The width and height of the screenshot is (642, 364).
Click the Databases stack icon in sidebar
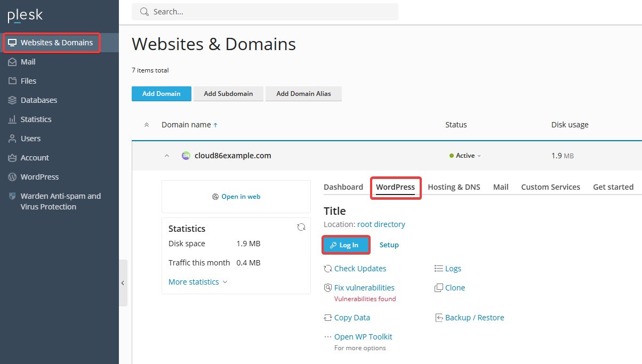pos(12,100)
